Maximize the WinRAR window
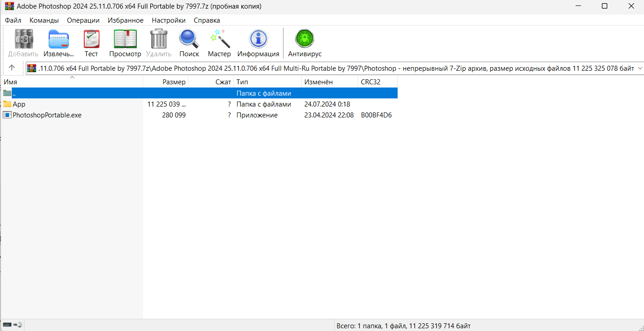 605,6
